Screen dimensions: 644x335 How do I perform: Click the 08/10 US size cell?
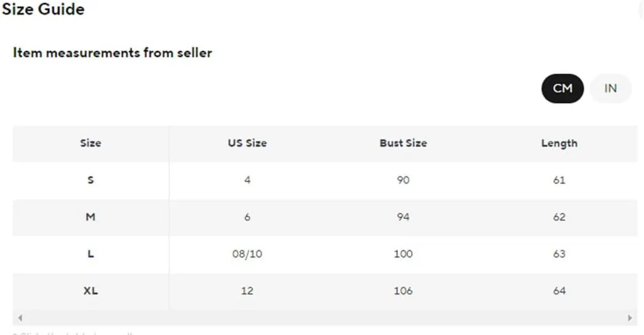point(247,254)
